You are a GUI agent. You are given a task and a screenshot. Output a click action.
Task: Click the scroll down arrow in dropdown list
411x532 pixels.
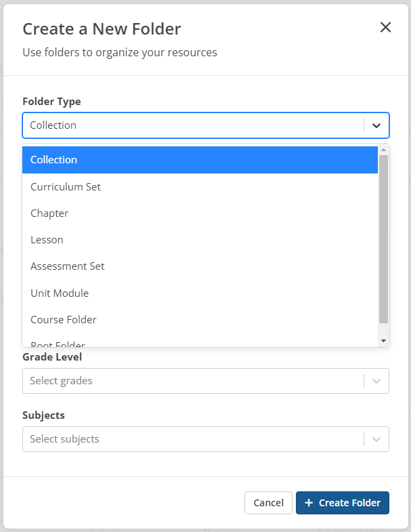pos(383,341)
